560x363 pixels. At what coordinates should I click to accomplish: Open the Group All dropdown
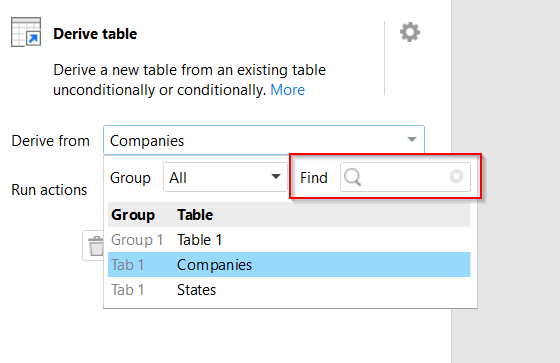pyautogui.click(x=225, y=177)
